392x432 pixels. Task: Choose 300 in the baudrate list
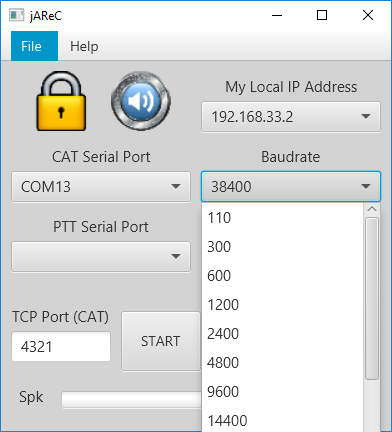(283, 247)
